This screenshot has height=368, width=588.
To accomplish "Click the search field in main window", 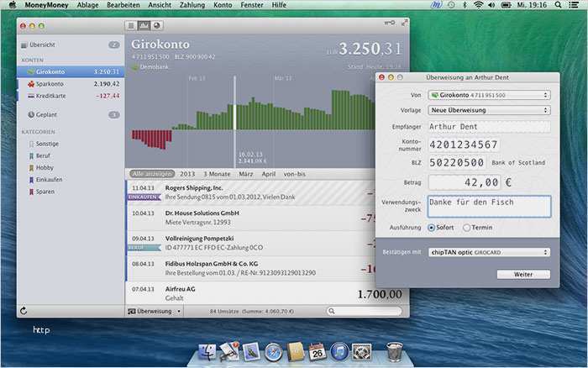I will click(364, 311).
